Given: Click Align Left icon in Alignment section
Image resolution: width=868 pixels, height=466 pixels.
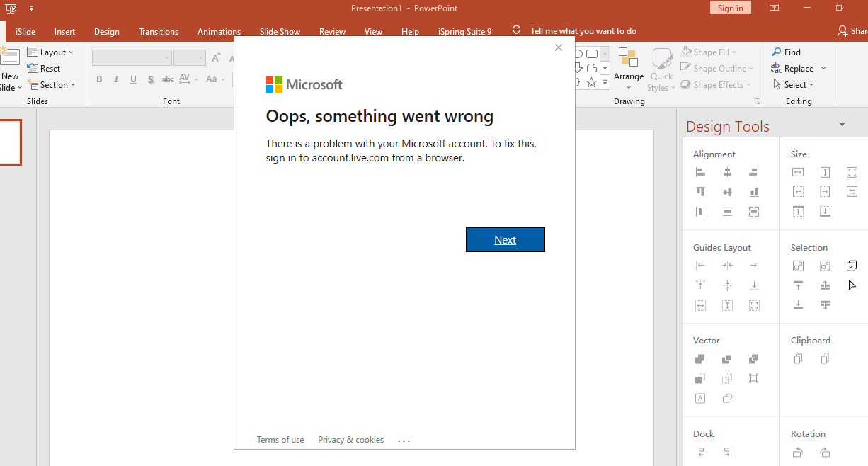Looking at the screenshot, I should coord(700,172).
